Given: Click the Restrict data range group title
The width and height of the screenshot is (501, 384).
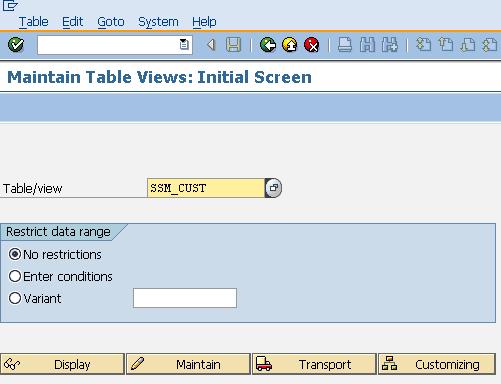Looking at the screenshot, I should [58, 232].
